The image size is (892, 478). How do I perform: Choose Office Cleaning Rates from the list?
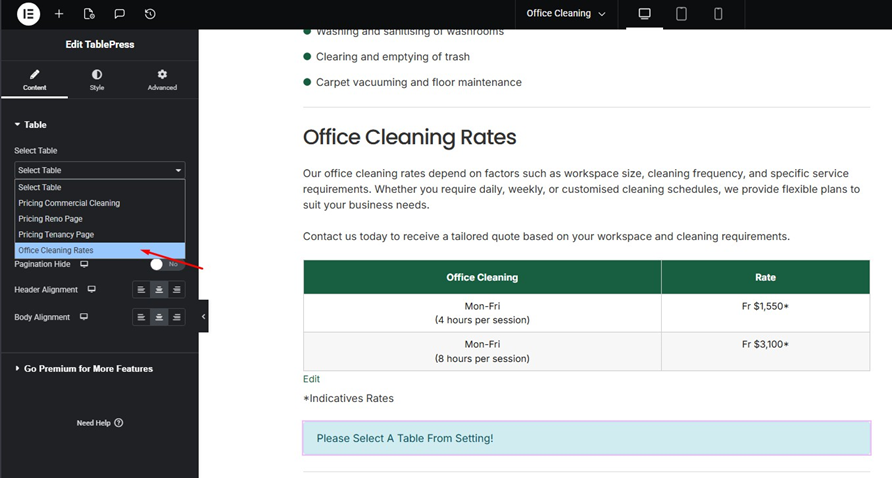pyautogui.click(x=56, y=250)
